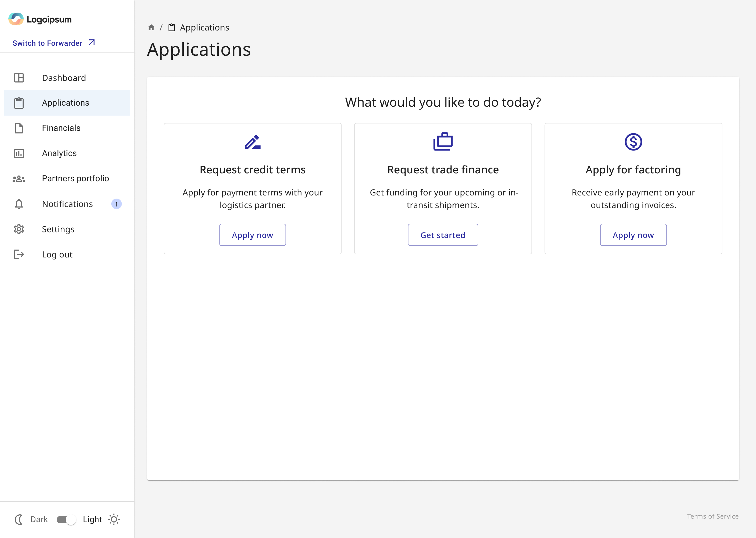Click the Apply for factoring heading

(633, 170)
